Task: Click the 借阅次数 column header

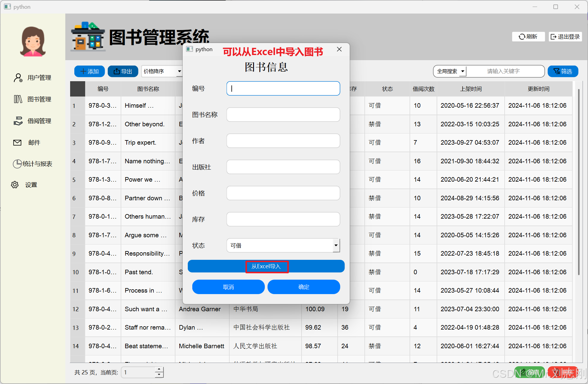Action: (x=423, y=89)
